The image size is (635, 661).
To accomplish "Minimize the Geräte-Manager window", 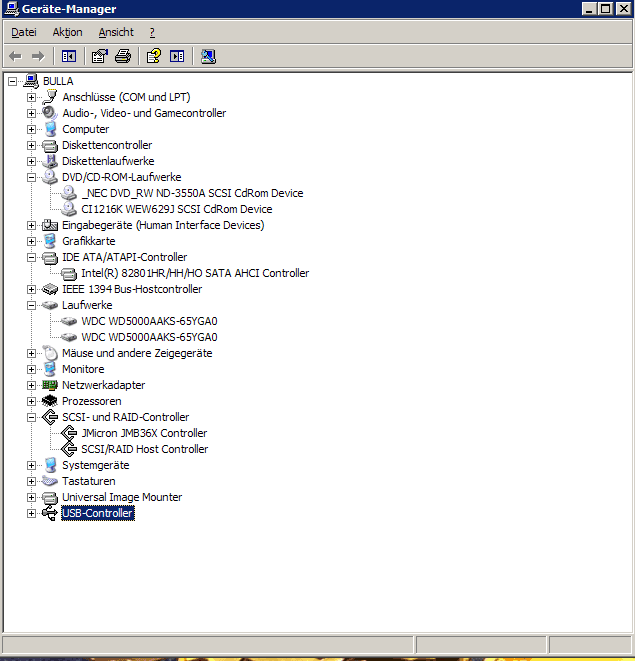I will click(589, 9).
